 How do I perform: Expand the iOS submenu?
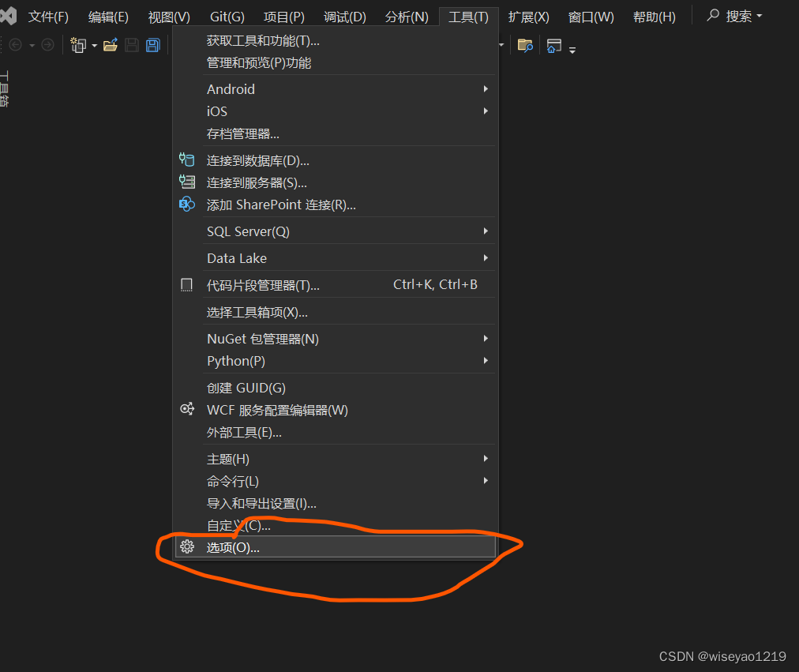click(486, 111)
